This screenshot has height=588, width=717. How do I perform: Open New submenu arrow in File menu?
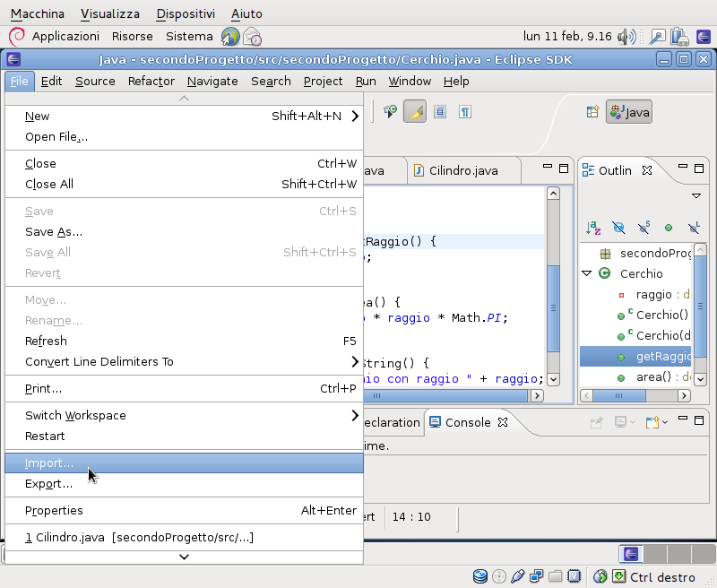click(355, 117)
